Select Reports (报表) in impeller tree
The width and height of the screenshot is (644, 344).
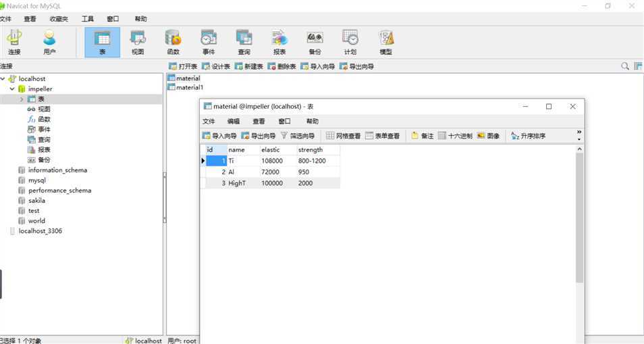pos(39,149)
